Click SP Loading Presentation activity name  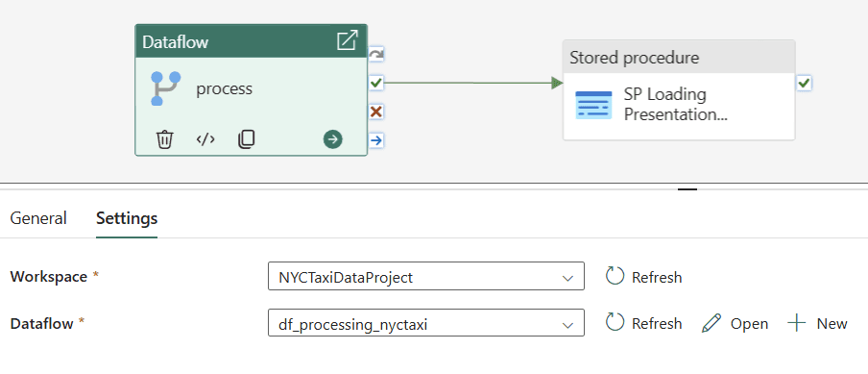point(675,105)
